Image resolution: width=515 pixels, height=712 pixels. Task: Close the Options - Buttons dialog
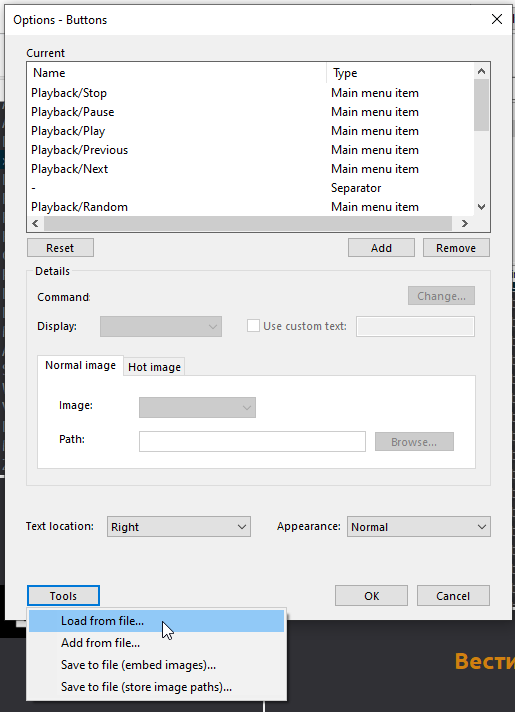click(x=497, y=19)
